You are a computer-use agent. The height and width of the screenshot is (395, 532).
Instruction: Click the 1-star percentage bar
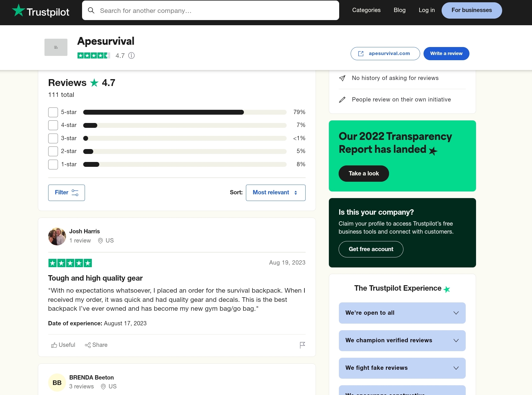185,165
